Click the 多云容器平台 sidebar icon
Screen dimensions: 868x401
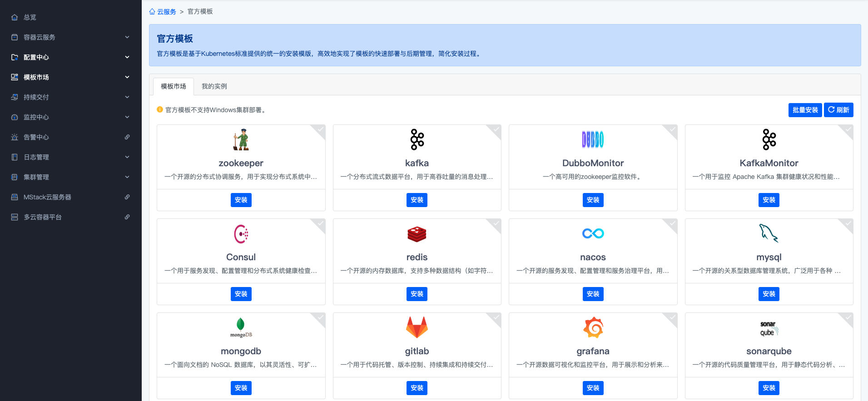pos(15,217)
